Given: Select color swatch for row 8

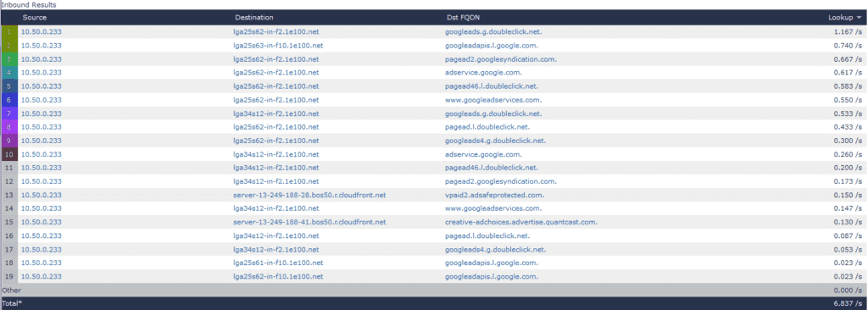Looking at the screenshot, I should tap(8, 127).
